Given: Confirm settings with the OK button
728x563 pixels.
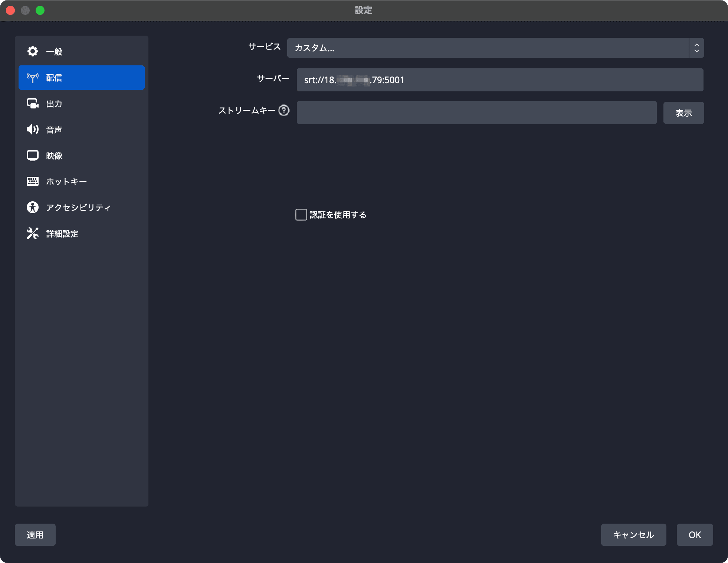Looking at the screenshot, I should tap(695, 535).
